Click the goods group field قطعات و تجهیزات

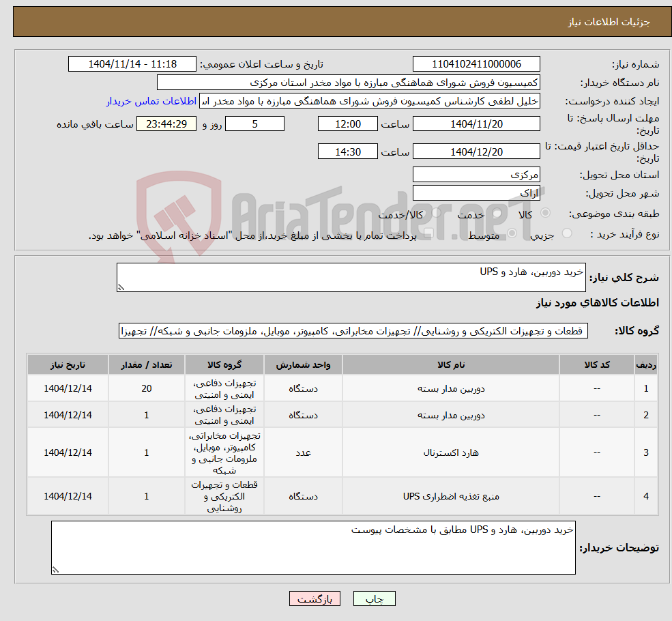point(353,331)
